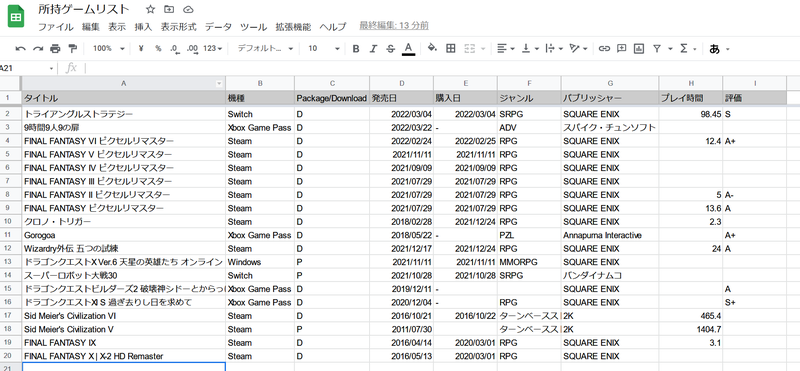Toggle italic formatting

point(373,48)
